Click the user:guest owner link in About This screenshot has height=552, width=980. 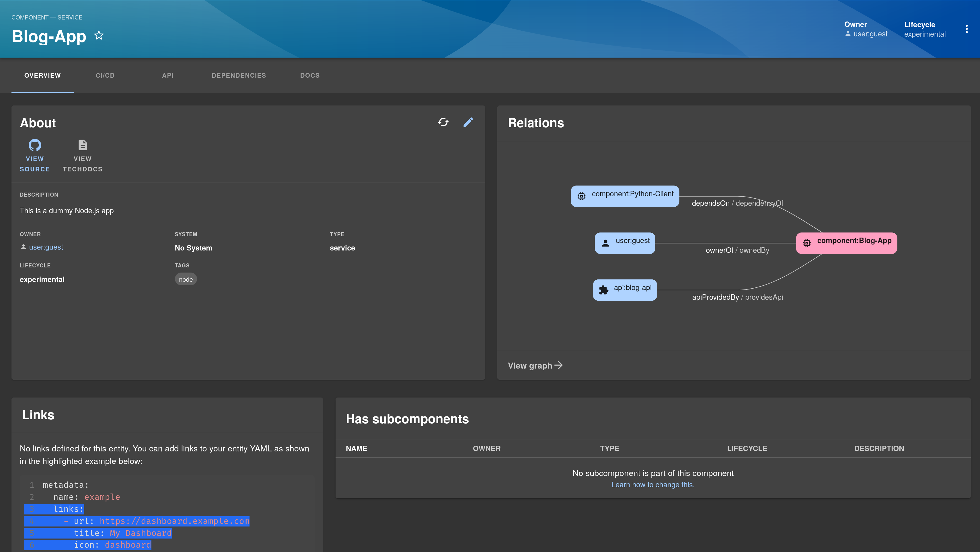click(x=46, y=247)
